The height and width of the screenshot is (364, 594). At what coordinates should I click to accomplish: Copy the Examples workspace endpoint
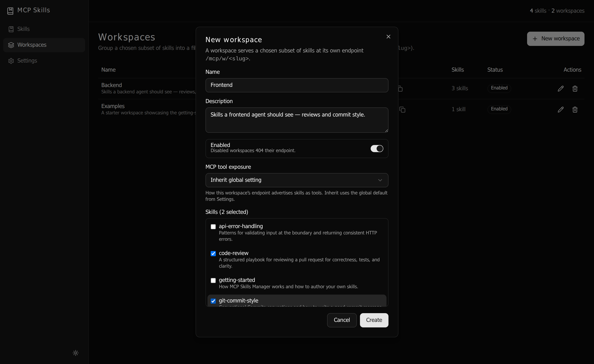click(x=402, y=110)
